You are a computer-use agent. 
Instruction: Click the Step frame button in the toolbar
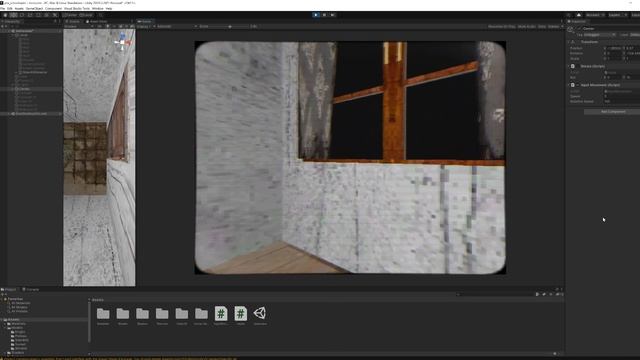pos(333,15)
